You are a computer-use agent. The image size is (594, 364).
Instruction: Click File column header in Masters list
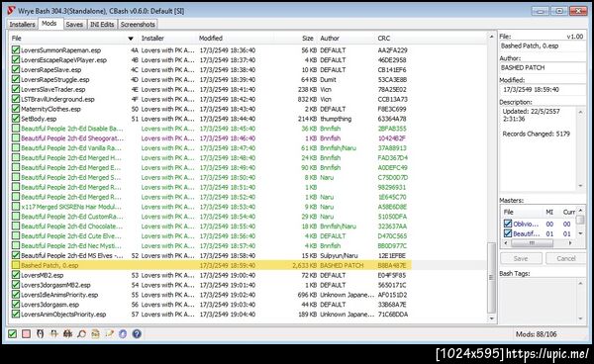point(509,212)
